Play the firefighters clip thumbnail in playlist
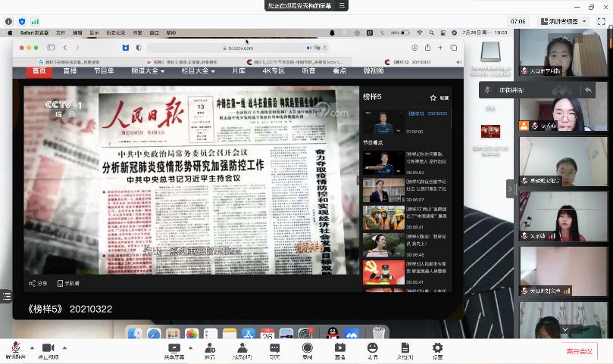613x364 pixels. (x=383, y=217)
